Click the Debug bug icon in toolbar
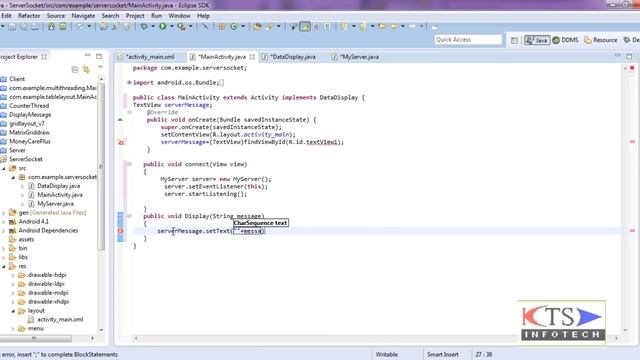The height and width of the screenshot is (360, 640). [x=144, y=27]
